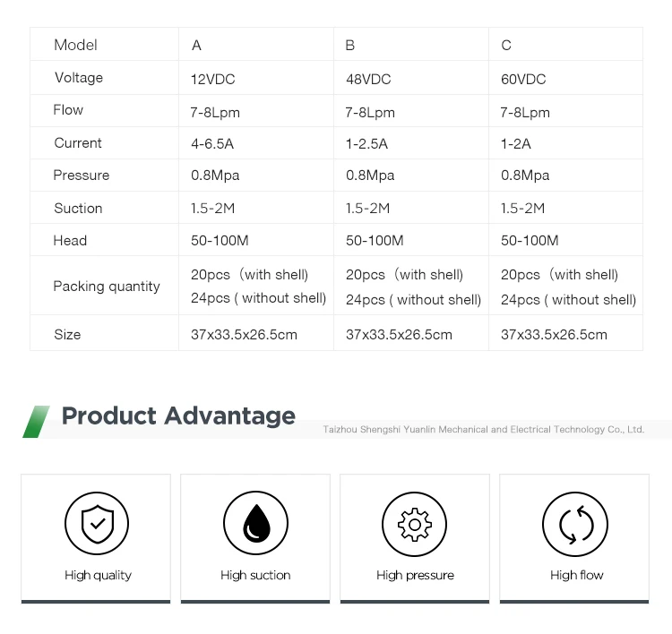
Task: Select the High quality label
Action: 98,575
